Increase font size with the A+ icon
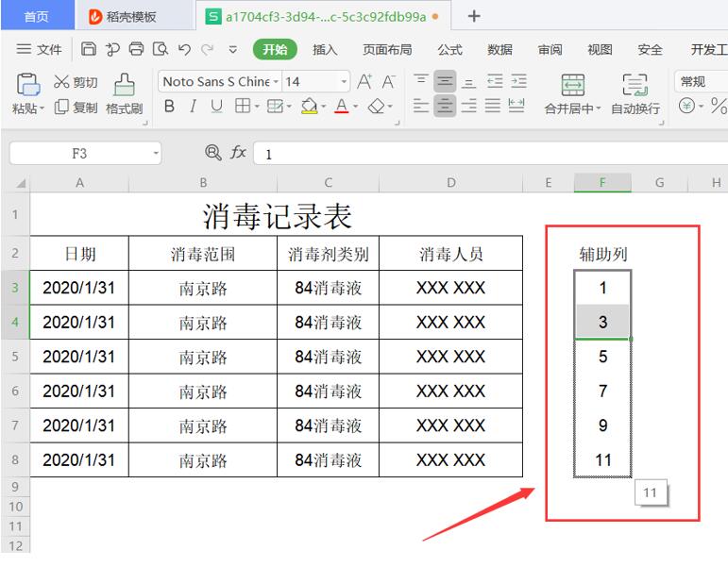 [x=364, y=82]
